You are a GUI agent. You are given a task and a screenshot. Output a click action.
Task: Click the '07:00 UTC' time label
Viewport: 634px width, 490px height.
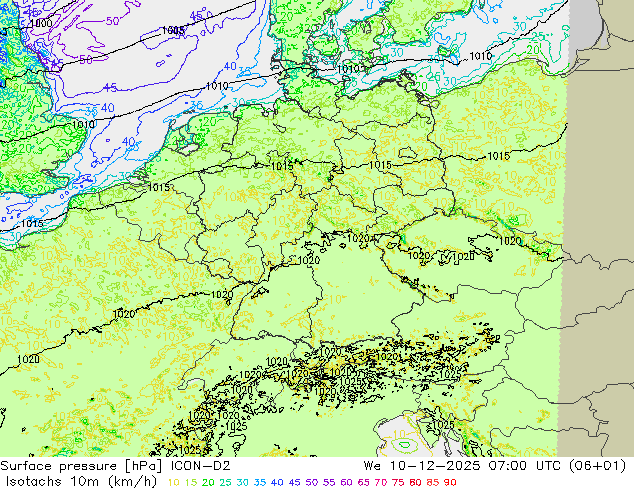[525, 466]
